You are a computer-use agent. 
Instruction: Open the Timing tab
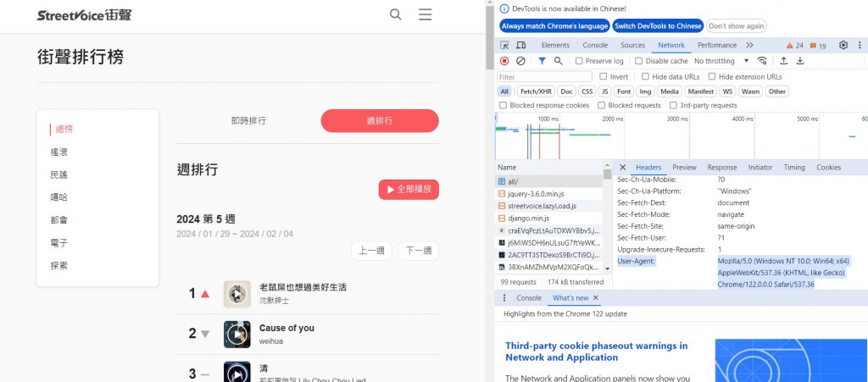(x=793, y=168)
